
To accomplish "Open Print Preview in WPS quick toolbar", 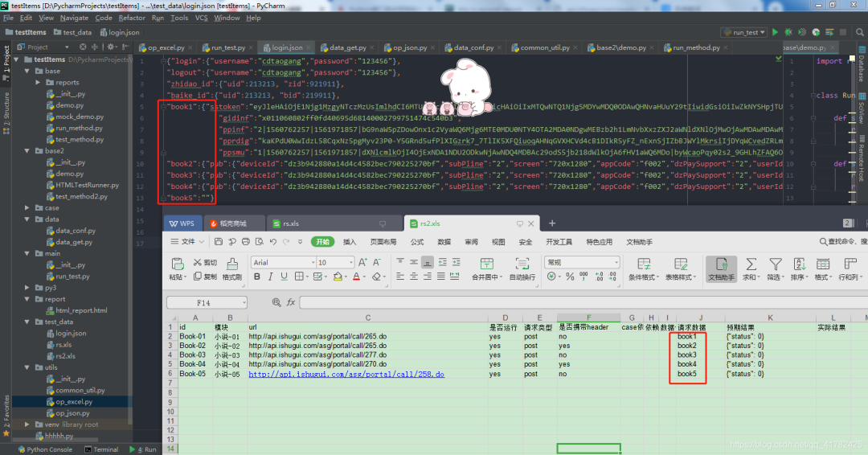I will coord(260,242).
